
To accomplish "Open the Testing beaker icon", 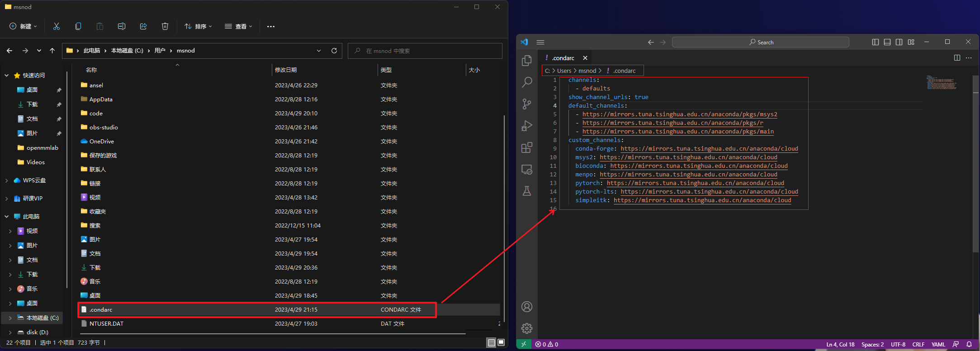I will 527,191.
